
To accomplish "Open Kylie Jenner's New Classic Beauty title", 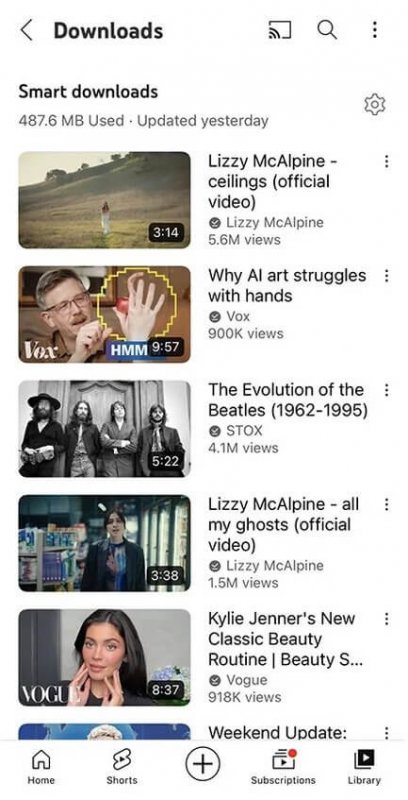I will pos(285,639).
